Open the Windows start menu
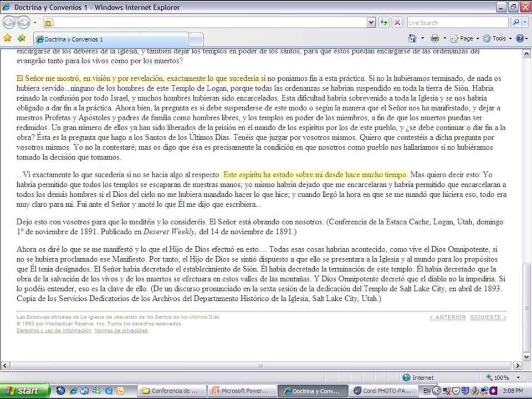 25,391
